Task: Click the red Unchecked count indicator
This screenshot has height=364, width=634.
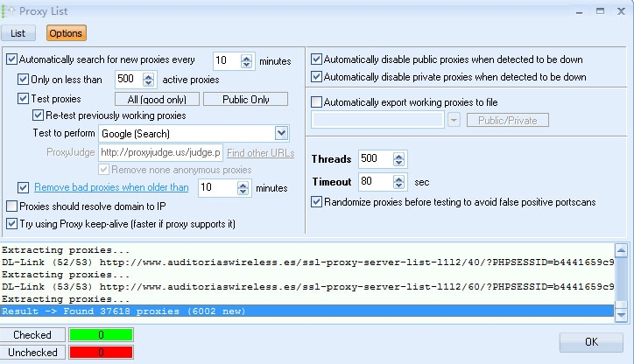Action: (101, 353)
